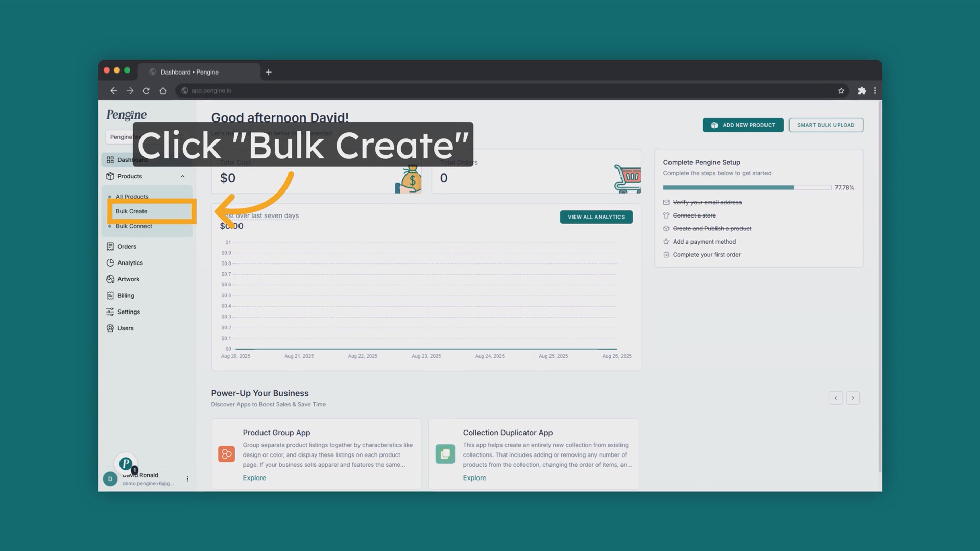Click the Settings sliders icon
Viewport: 980px width, 551px height.
[110, 312]
